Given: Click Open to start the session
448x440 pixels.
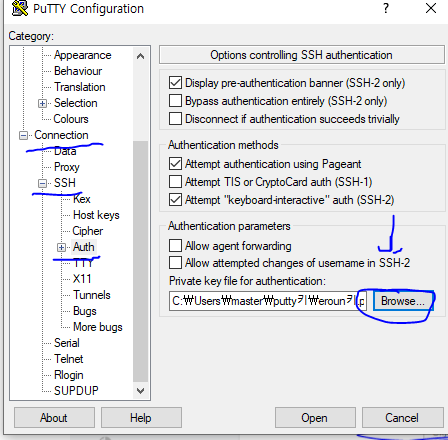Looking at the screenshot, I should [x=315, y=418].
